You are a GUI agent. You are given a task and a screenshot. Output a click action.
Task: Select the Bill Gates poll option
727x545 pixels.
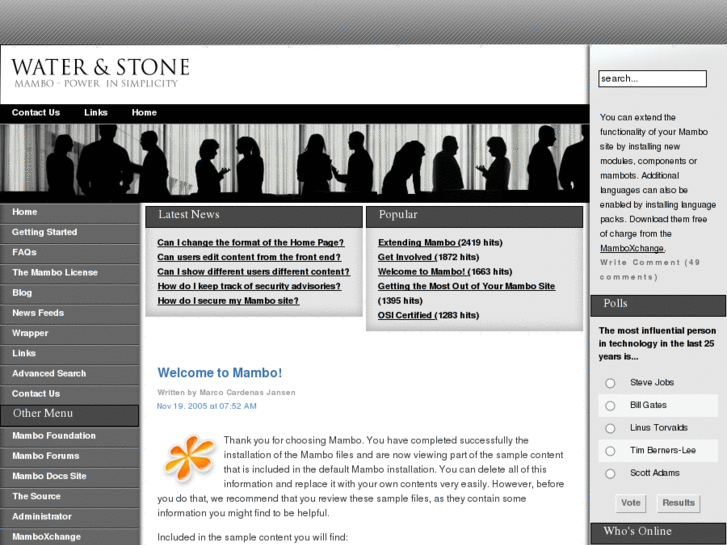[610, 406]
